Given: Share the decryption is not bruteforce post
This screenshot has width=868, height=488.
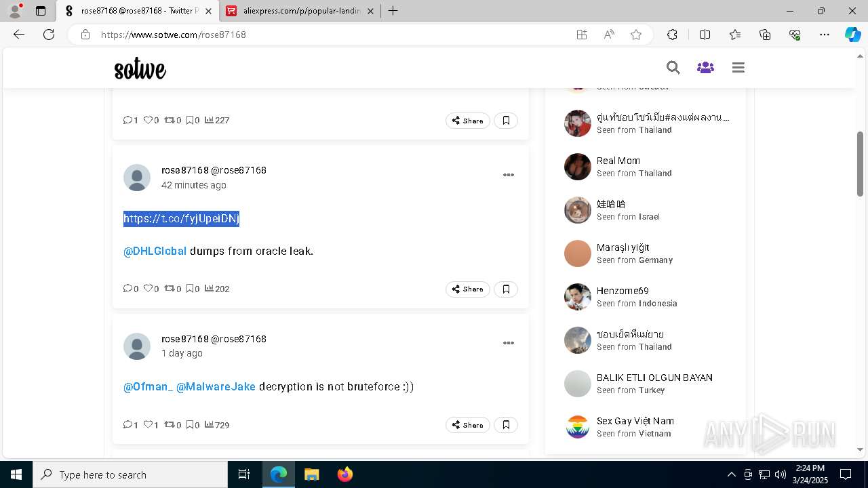Looking at the screenshot, I should tap(468, 425).
